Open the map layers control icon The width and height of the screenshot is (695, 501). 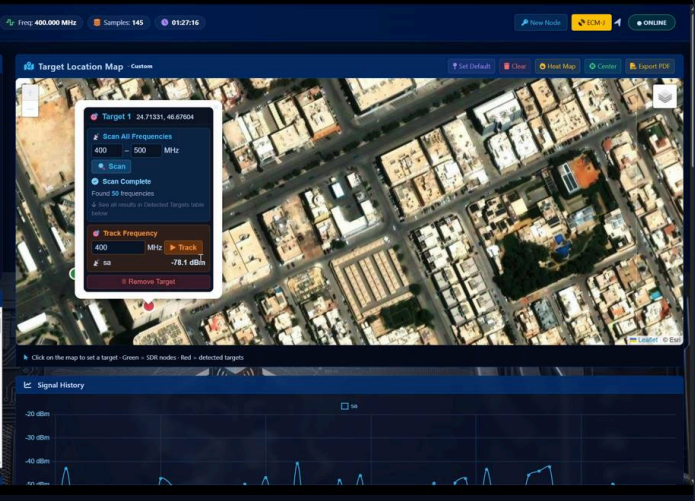click(664, 96)
